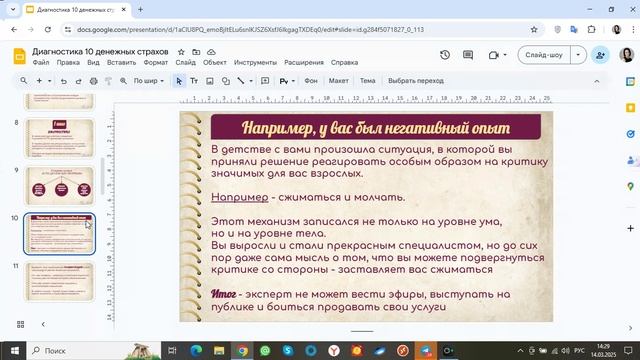The height and width of the screenshot is (360, 640).
Task: Open the Keep side panel icon
Action: pyautogui.click(x=630, y=108)
